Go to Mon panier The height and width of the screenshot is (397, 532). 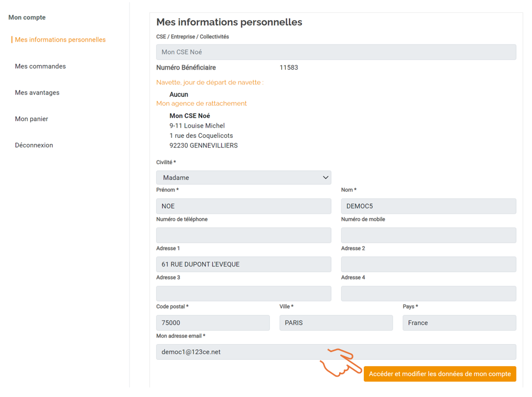tap(31, 119)
